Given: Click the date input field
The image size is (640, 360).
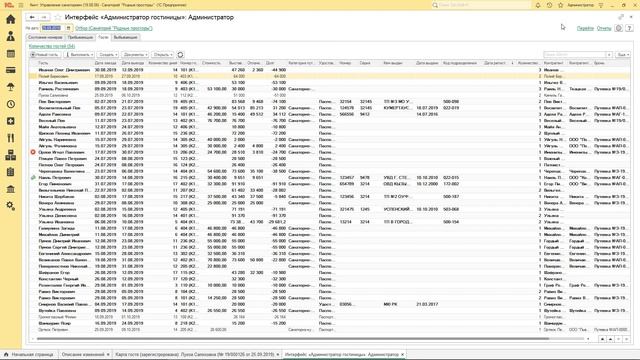Looking at the screenshot, I should pos(53,28).
